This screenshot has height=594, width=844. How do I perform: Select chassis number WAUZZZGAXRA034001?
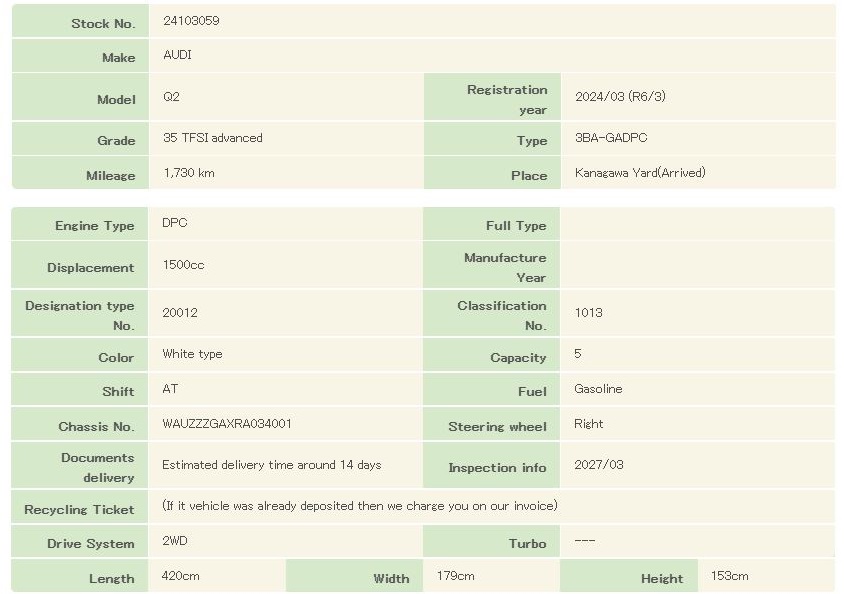coord(227,424)
